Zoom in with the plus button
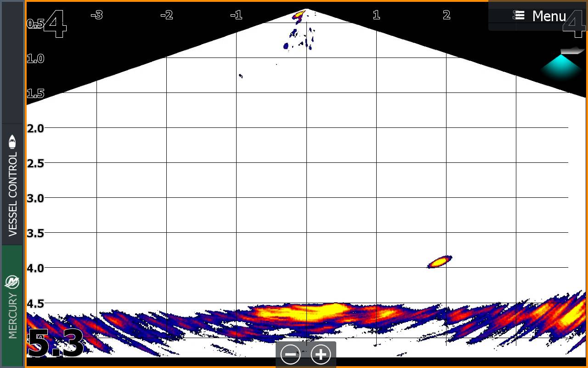This screenshot has width=588, height=368. 321,355
